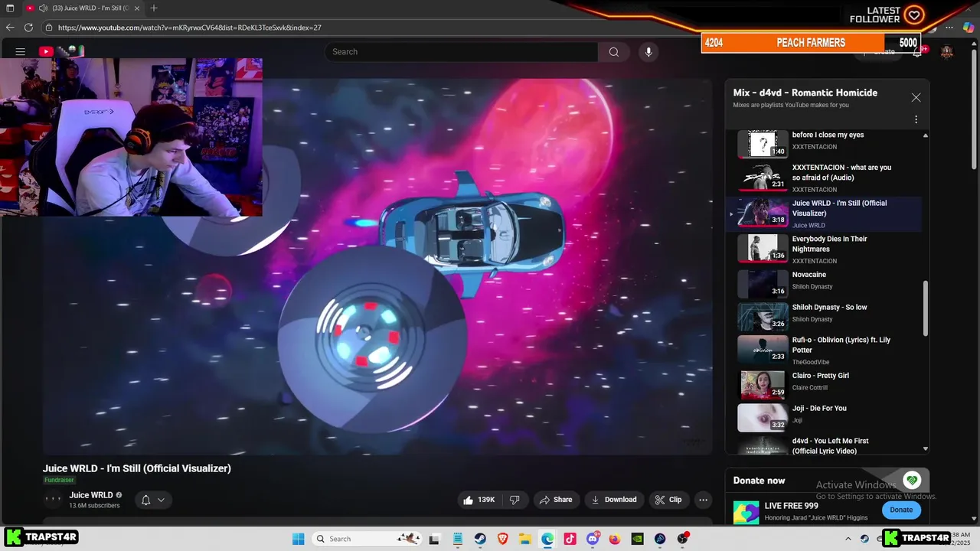Image resolution: width=980 pixels, height=551 pixels.
Task: Select currently playing 'Juice WRLD - I'm Still' item
Action: click(x=824, y=214)
